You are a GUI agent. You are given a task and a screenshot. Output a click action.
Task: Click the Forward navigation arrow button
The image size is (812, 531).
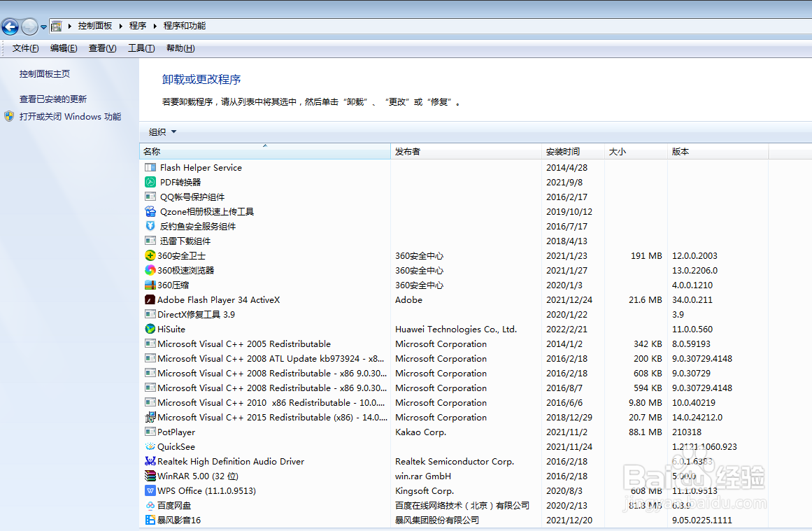[x=30, y=27]
